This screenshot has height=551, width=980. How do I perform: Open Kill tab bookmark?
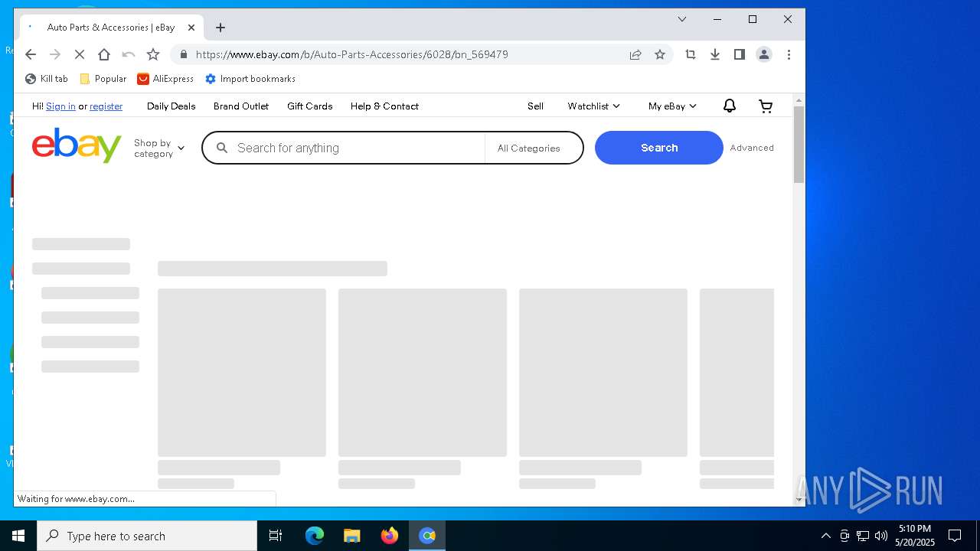[47, 79]
